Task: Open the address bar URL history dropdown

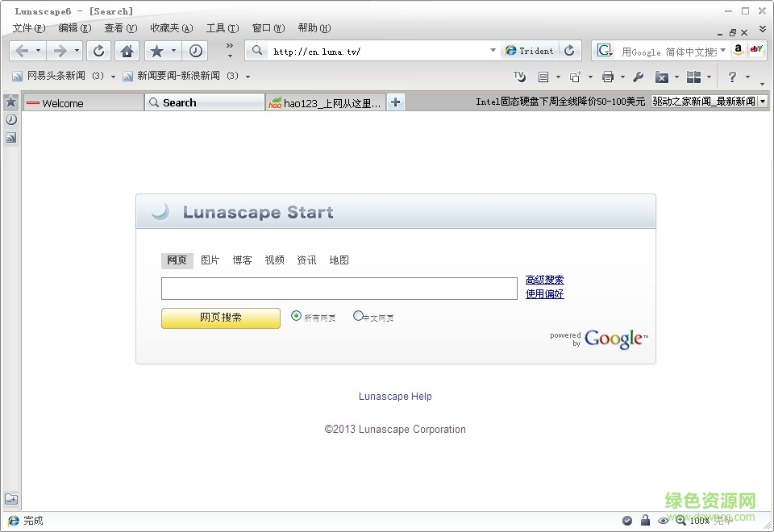Action: [493, 50]
